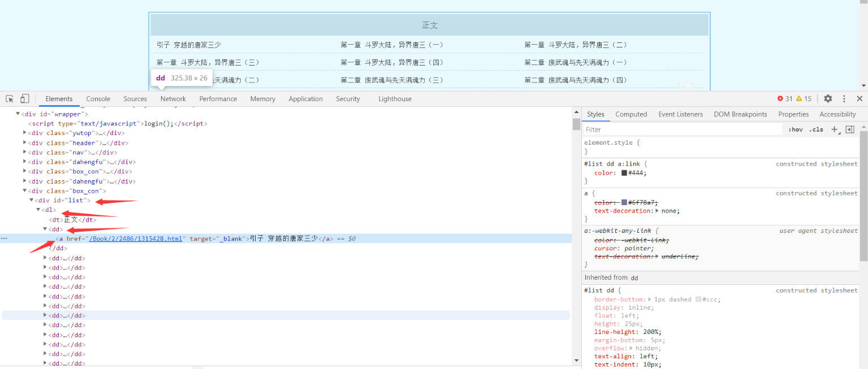Expand the overflow: hidden shorthand arrow
This screenshot has height=369, width=868.
631,349
